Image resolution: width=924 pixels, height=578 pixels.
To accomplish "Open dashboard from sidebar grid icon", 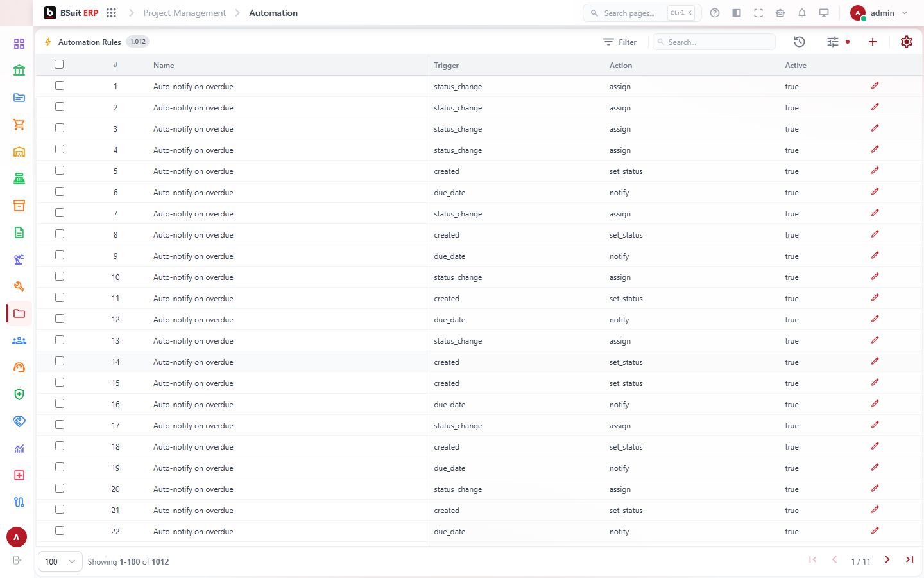I will (x=19, y=44).
